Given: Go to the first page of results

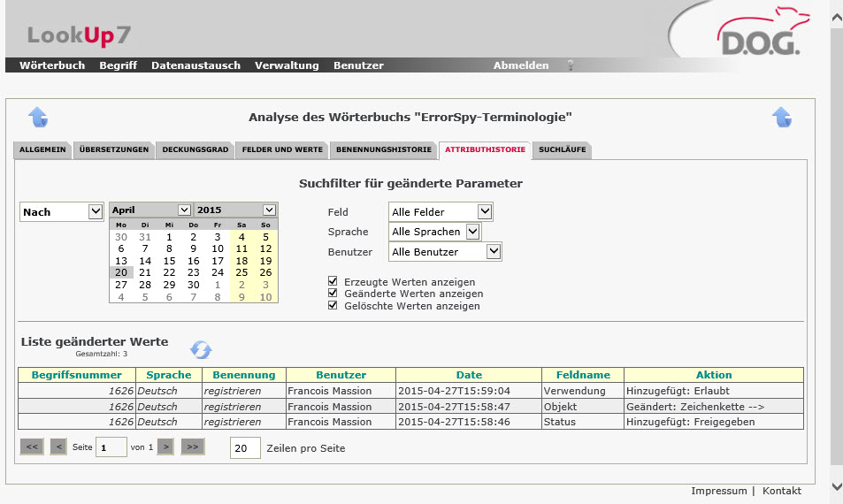Looking at the screenshot, I should coord(32,447).
